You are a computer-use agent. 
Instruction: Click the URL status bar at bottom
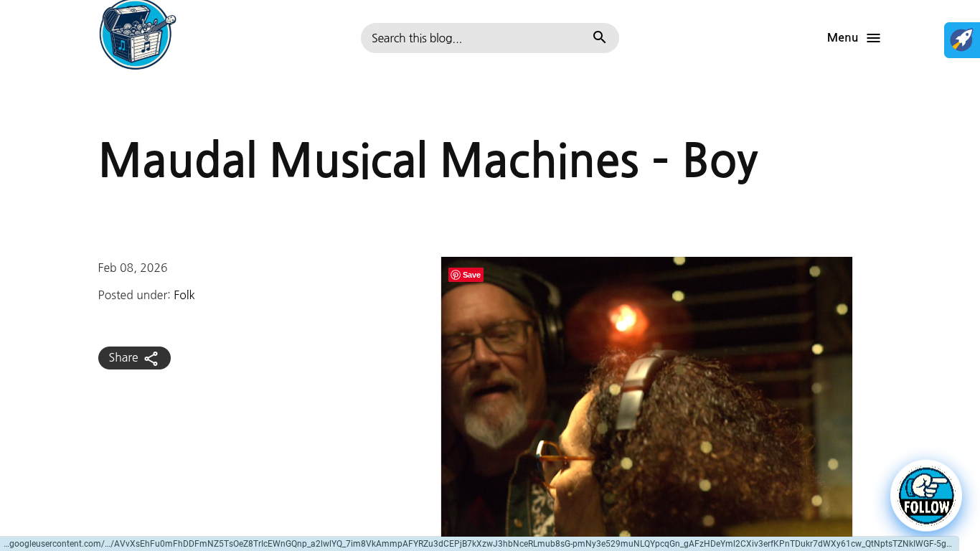479,544
